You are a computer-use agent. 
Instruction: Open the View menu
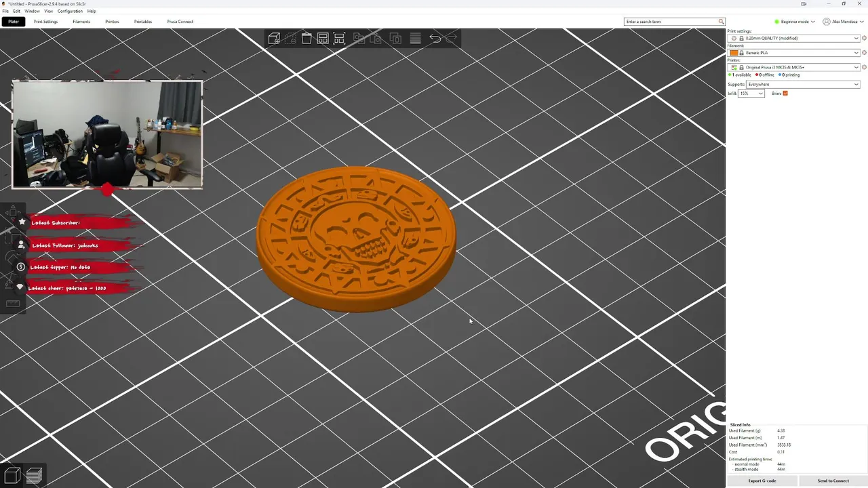click(x=48, y=11)
